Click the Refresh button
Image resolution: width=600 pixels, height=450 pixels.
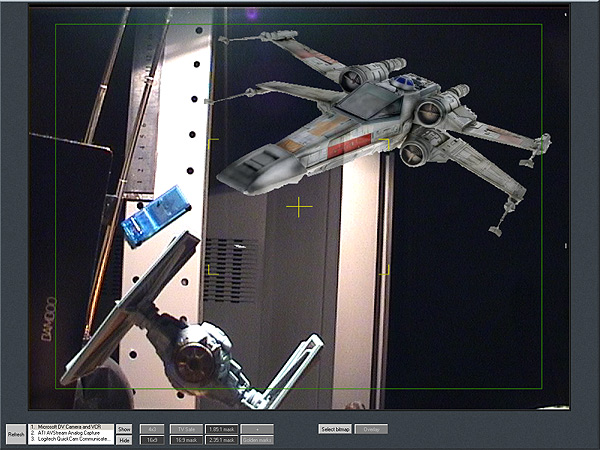tap(16, 434)
